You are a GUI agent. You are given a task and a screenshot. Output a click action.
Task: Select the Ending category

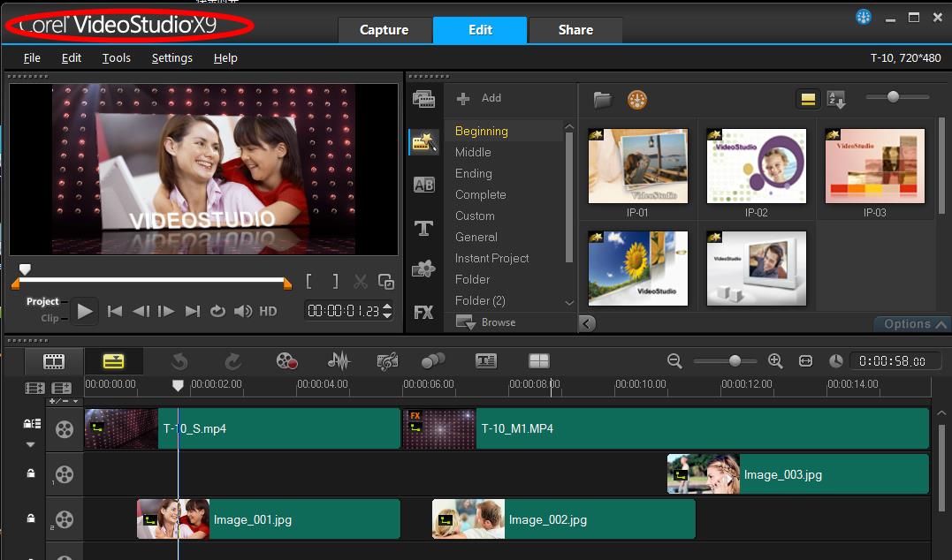point(474,173)
